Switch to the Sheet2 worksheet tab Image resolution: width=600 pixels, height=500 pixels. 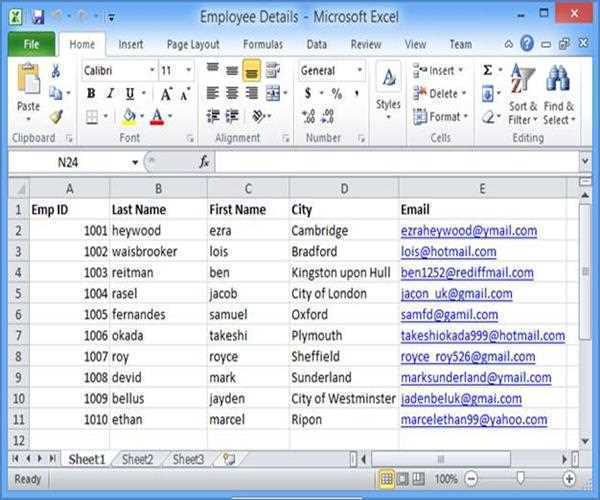pos(137,459)
